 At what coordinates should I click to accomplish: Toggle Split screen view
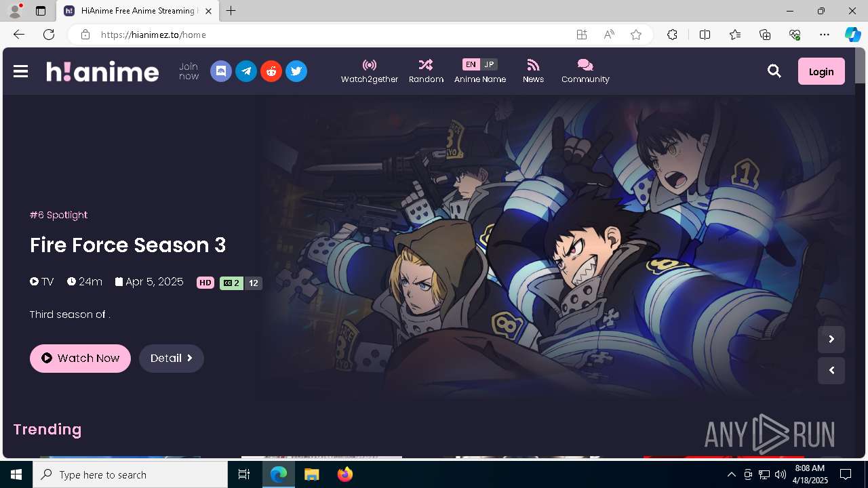(705, 35)
